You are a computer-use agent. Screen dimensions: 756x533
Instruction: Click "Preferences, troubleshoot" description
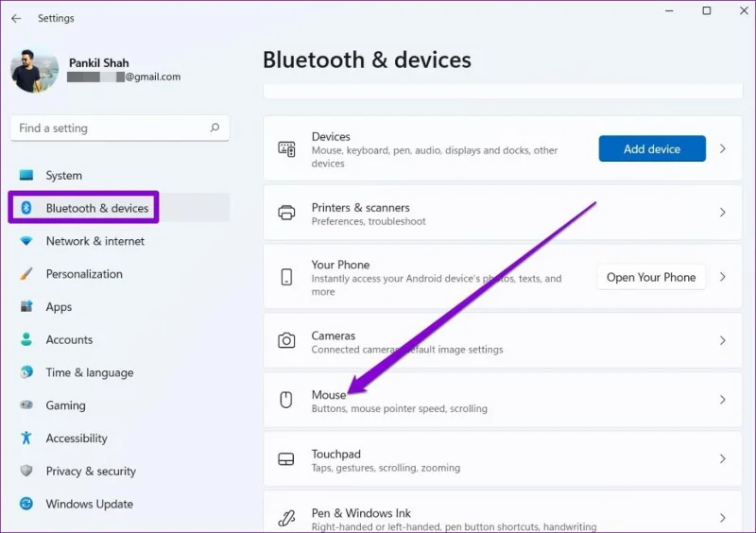369,221
